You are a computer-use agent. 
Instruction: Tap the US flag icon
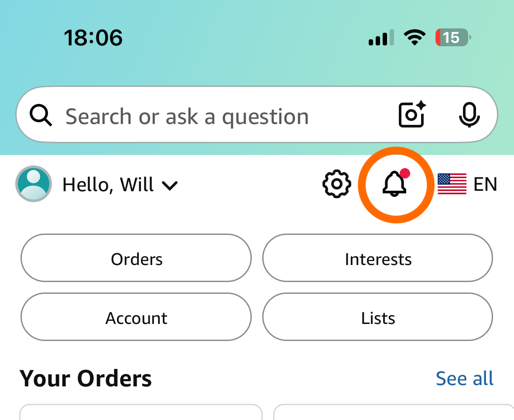pos(452,184)
